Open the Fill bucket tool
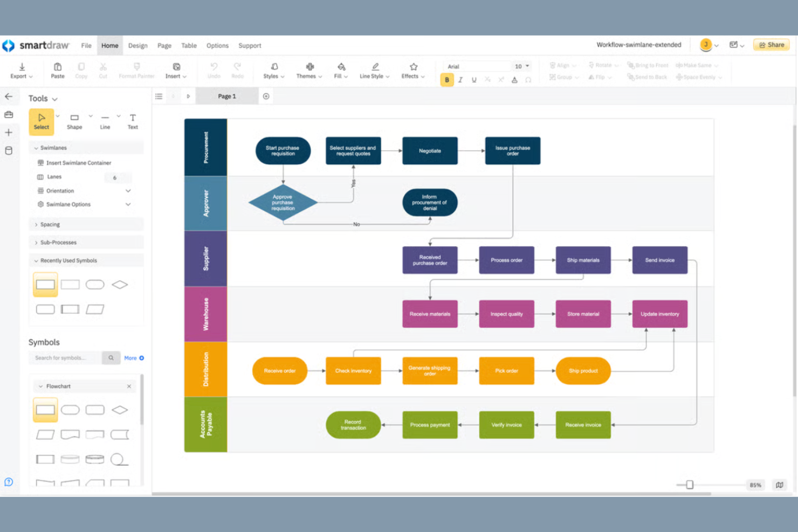Screen dimensions: 798x532 tap(341, 71)
